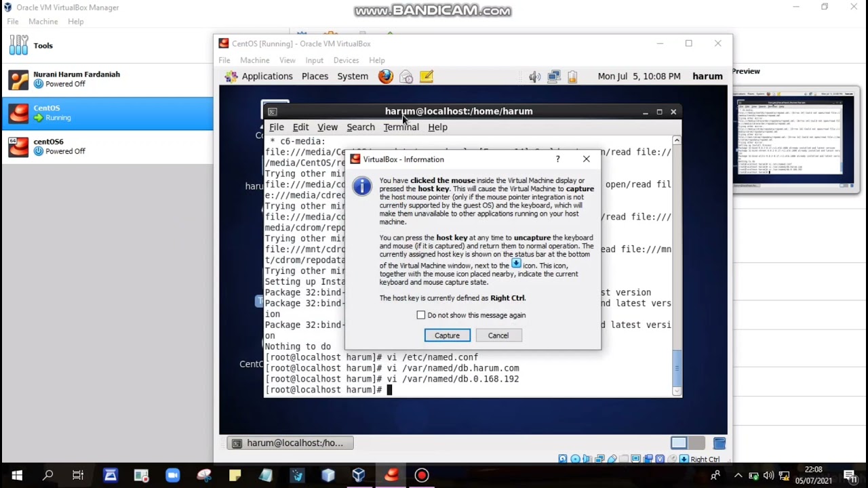Image resolution: width=868 pixels, height=488 pixels.
Task: Click the CentOS volume speaker icon
Action: tap(535, 77)
